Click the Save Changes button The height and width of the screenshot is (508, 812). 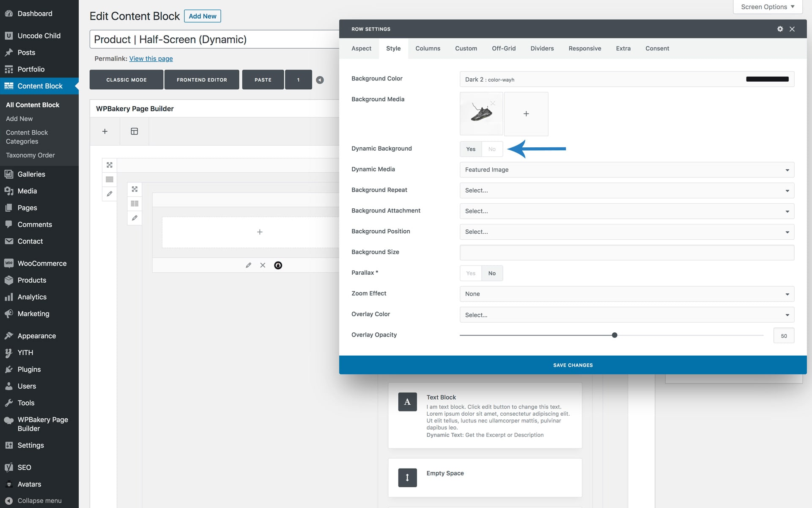[573, 365]
